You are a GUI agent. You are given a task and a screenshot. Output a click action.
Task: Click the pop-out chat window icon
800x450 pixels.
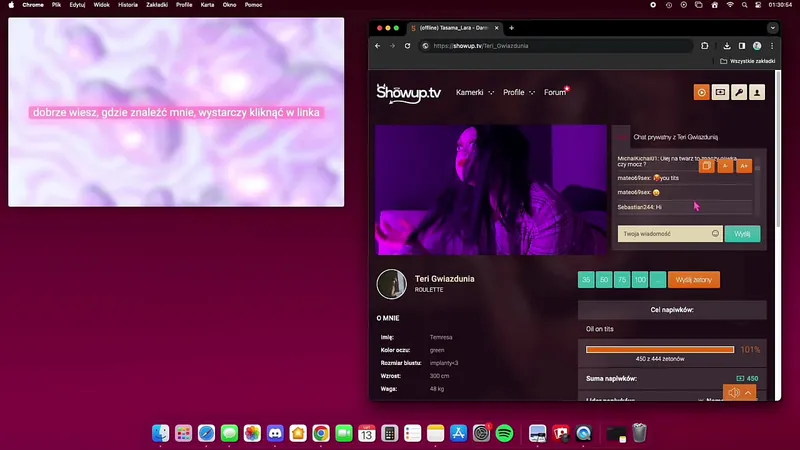pyautogui.click(x=707, y=166)
